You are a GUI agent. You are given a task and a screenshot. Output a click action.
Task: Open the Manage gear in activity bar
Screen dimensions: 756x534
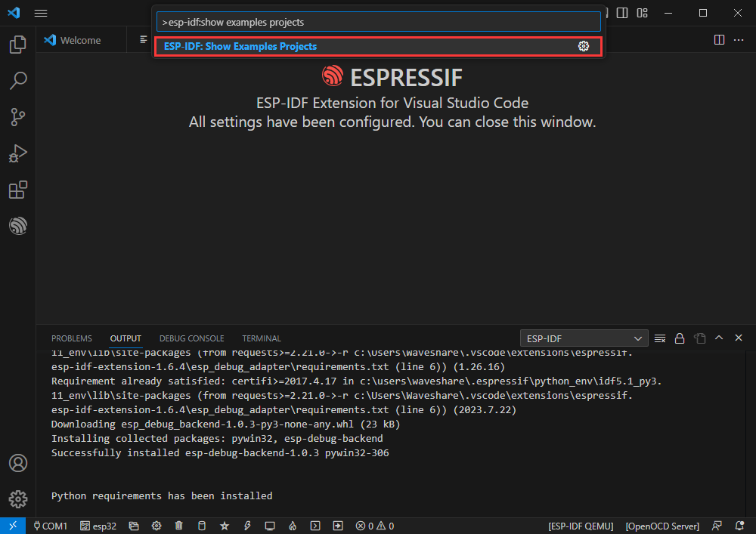coord(18,499)
